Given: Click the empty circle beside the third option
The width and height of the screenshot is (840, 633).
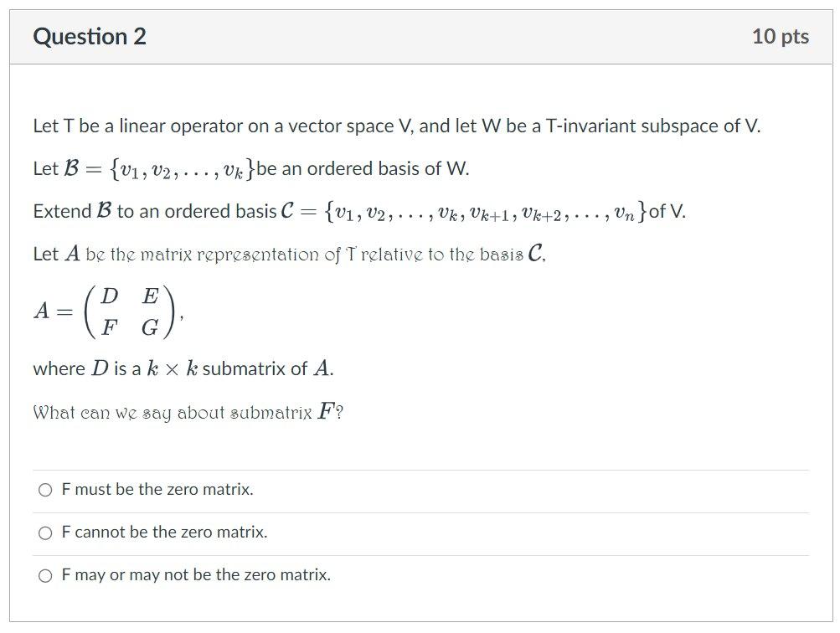Looking at the screenshot, I should tap(44, 575).
